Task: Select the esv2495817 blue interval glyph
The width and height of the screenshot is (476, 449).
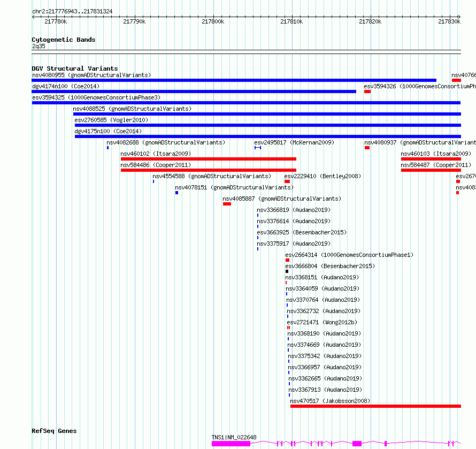Action: (258, 148)
